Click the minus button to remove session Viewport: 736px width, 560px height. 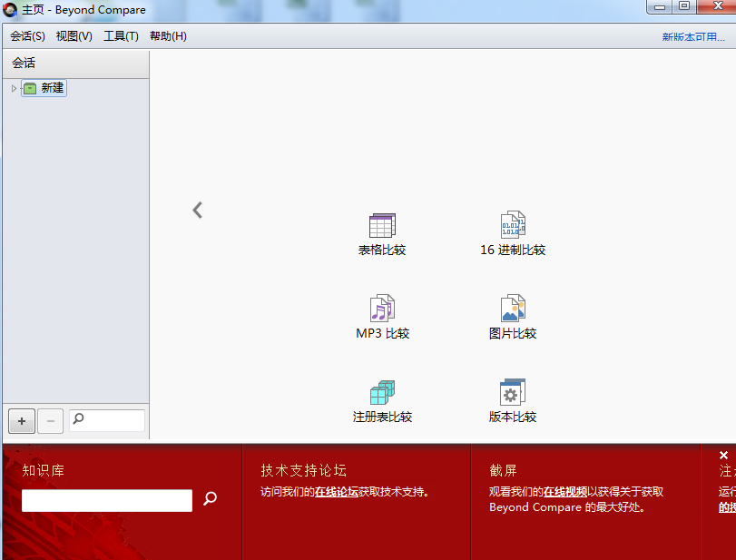click(x=51, y=421)
